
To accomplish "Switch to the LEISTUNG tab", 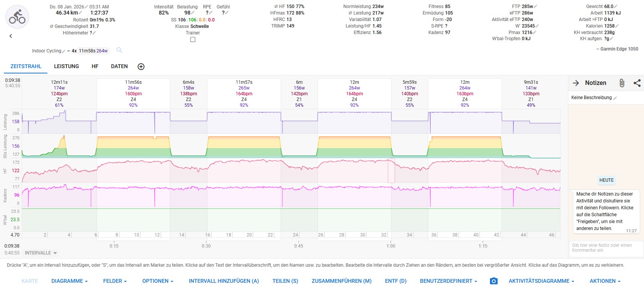I will (x=67, y=66).
